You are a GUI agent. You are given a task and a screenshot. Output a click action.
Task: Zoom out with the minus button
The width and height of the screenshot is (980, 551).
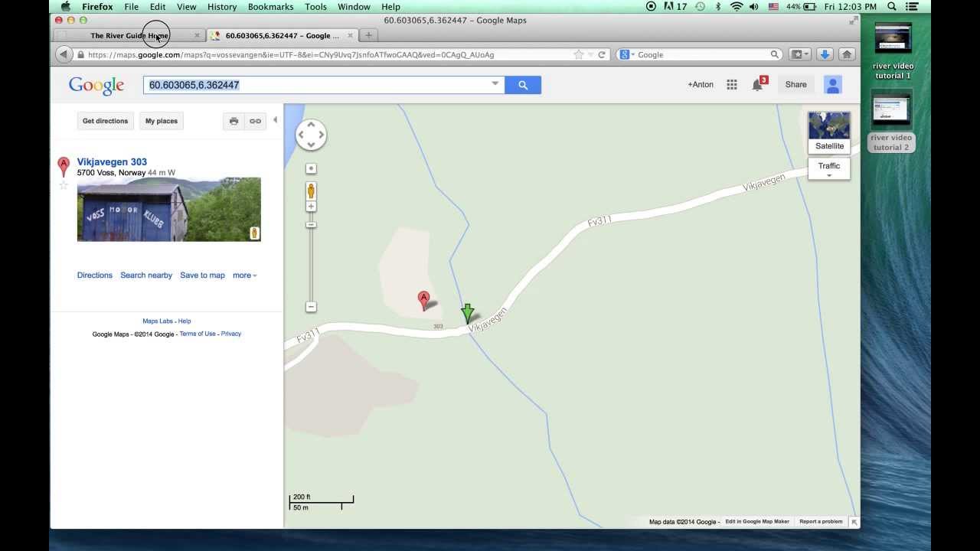[311, 307]
